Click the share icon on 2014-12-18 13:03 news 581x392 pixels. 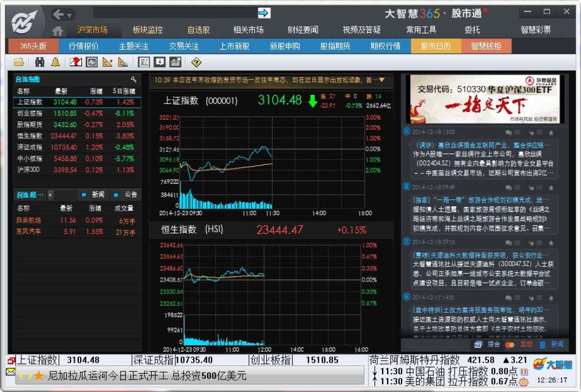[x=532, y=133]
